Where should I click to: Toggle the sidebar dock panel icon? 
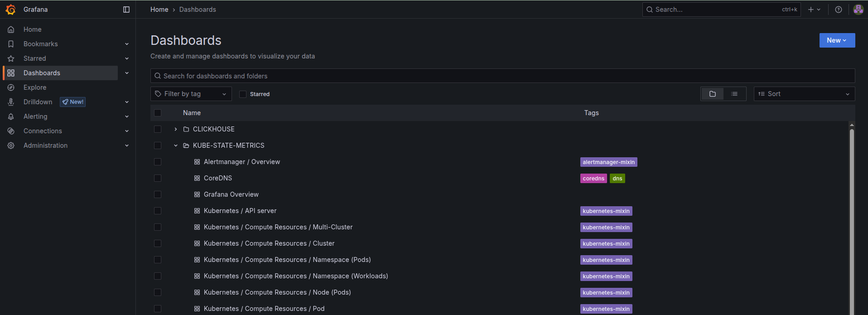point(126,10)
